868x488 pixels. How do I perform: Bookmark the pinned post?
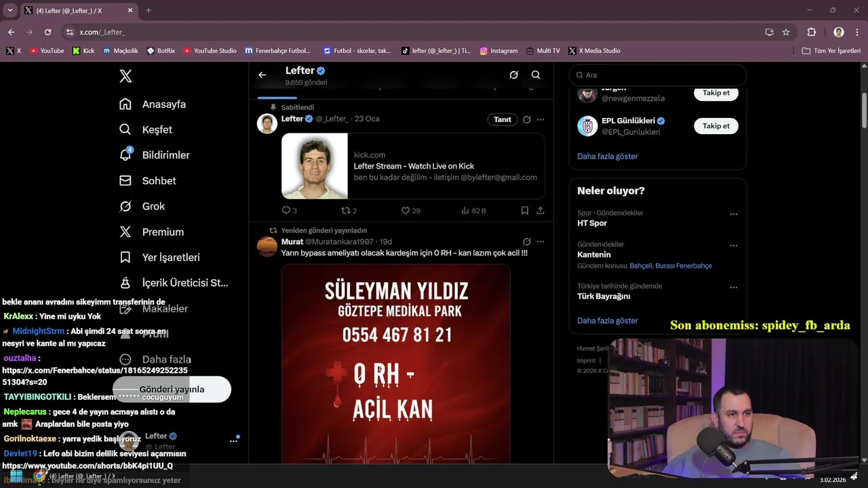525,211
